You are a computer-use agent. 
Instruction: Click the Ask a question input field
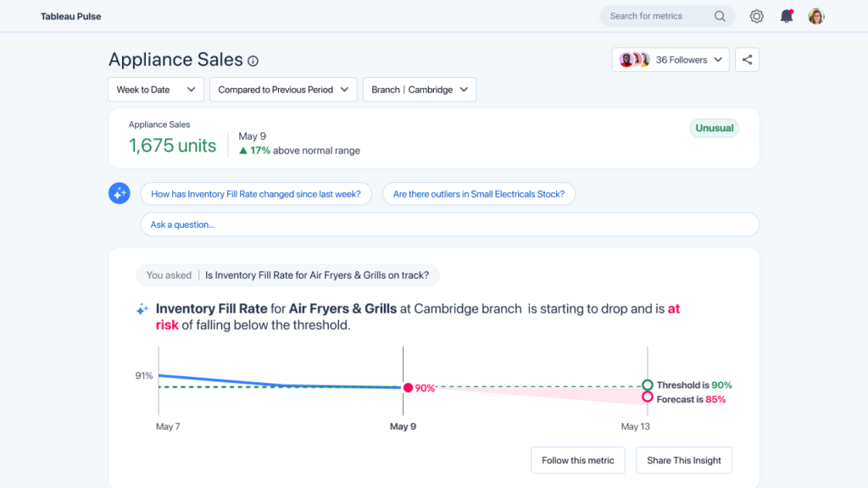(x=448, y=224)
